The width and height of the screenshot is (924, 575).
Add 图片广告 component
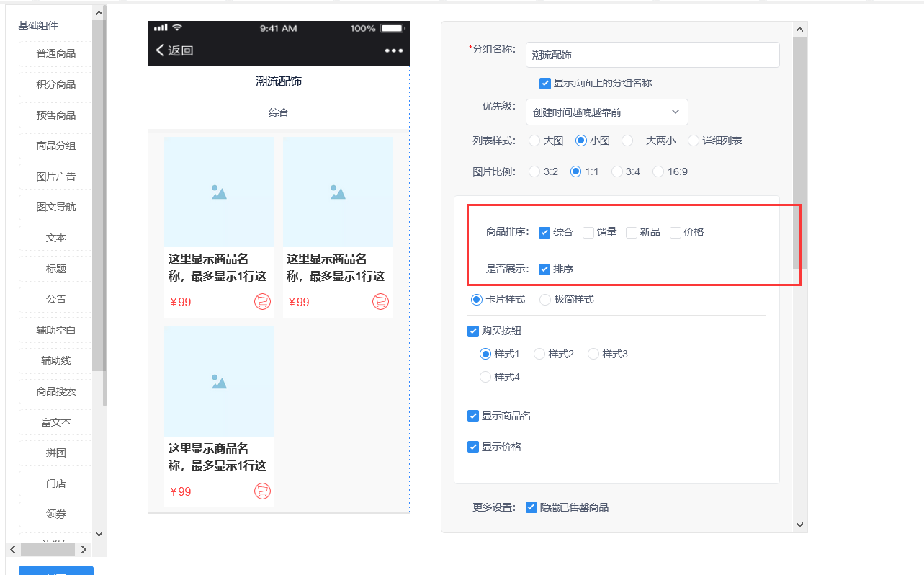pyautogui.click(x=55, y=177)
